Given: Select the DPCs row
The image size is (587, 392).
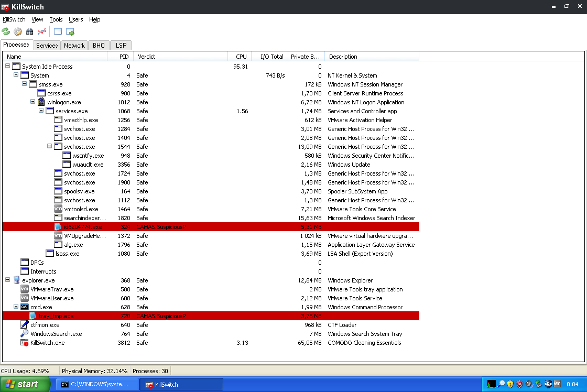Looking at the screenshot, I should (211, 263).
